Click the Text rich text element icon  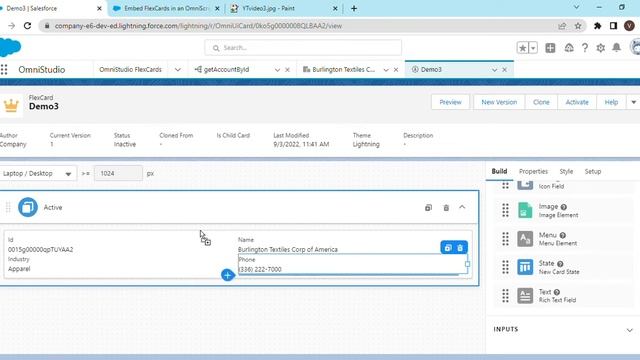pyautogui.click(x=525, y=296)
